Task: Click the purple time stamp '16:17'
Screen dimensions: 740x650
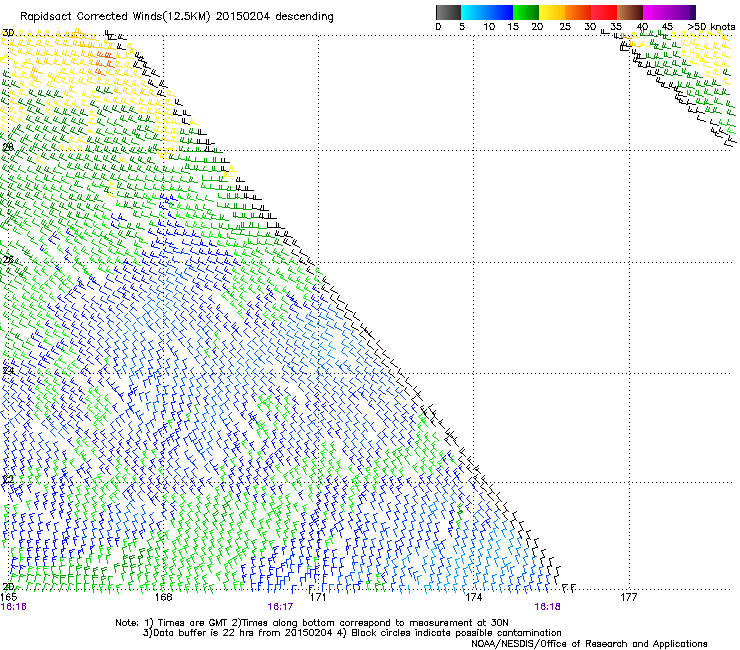Action: coord(280,607)
